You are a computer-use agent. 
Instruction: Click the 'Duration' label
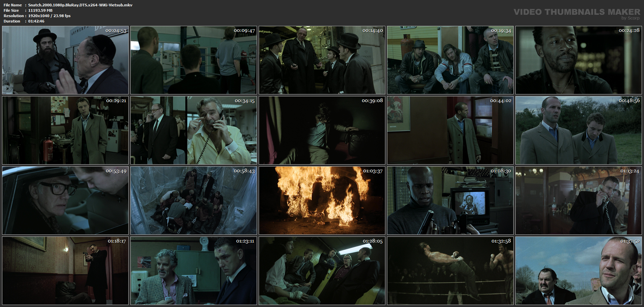[x=12, y=21]
